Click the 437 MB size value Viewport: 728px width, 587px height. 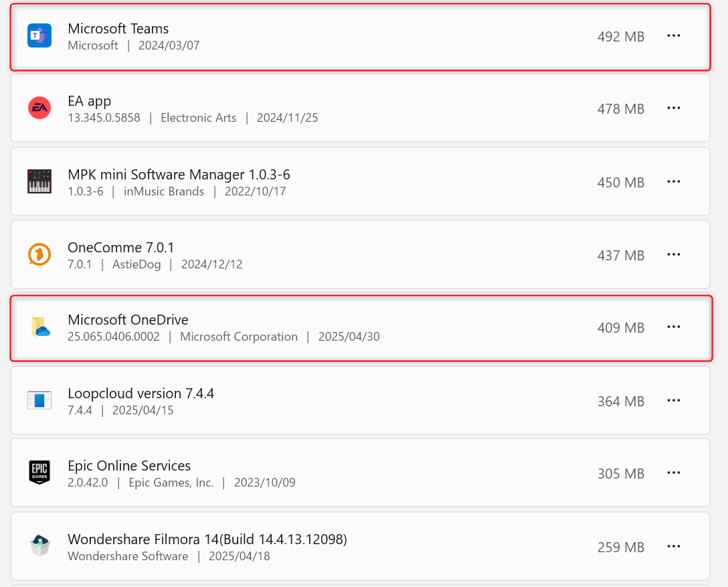tap(621, 256)
